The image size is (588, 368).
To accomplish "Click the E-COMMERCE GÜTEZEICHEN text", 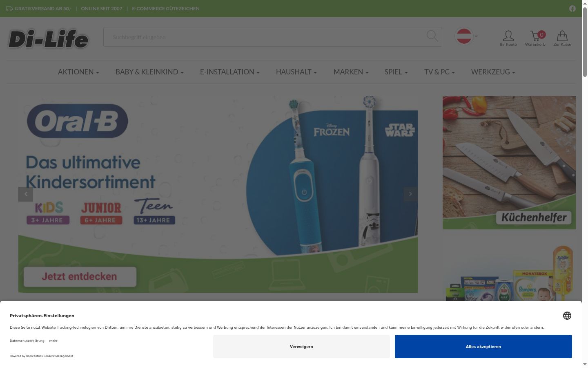I will [x=166, y=9].
